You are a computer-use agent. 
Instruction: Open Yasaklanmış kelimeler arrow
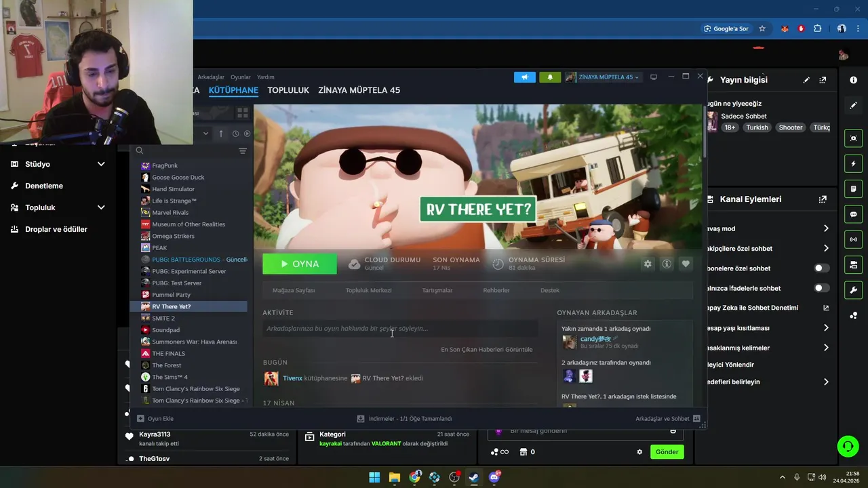826,348
